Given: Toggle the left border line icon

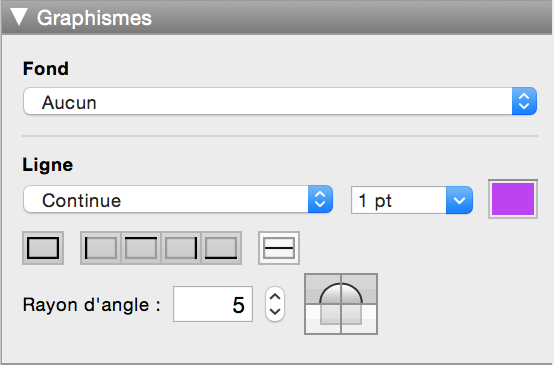Looking at the screenshot, I should tap(101, 248).
